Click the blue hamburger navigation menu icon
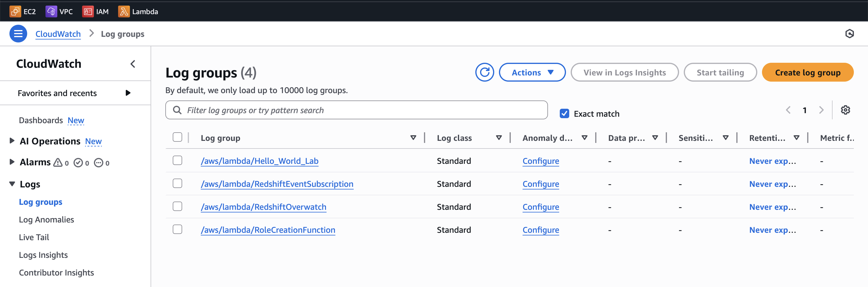The image size is (868, 287). point(18,34)
